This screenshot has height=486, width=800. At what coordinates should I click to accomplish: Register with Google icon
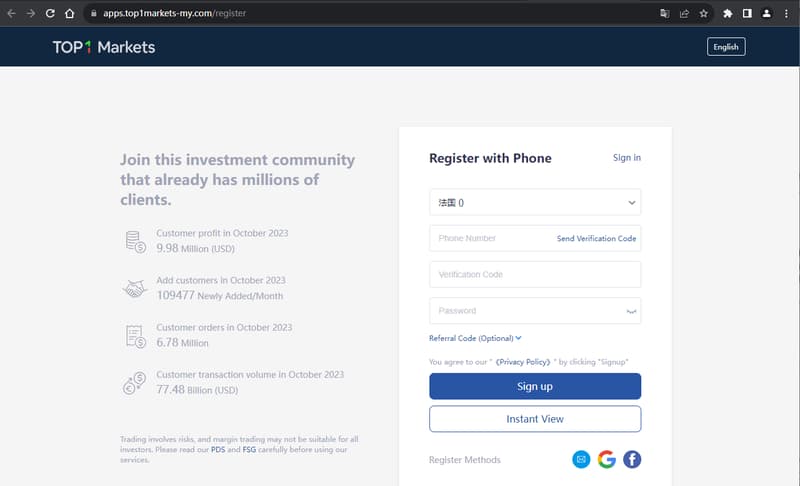click(x=606, y=459)
